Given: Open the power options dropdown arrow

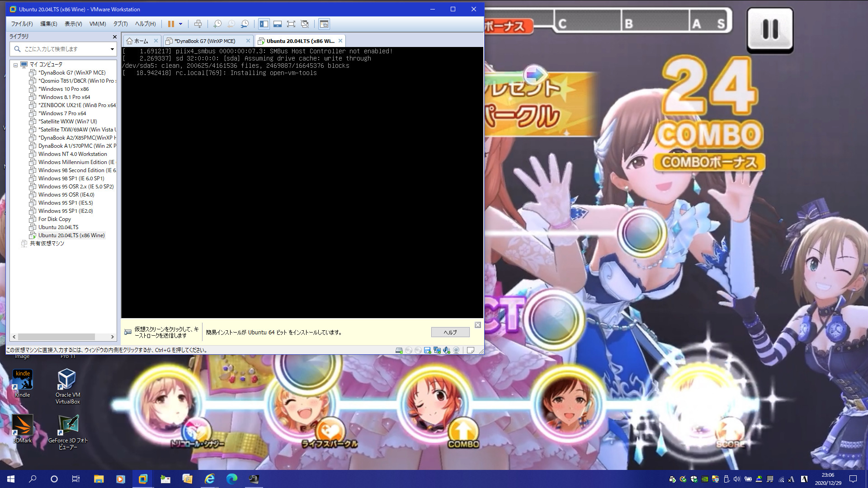Looking at the screenshot, I should [180, 24].
